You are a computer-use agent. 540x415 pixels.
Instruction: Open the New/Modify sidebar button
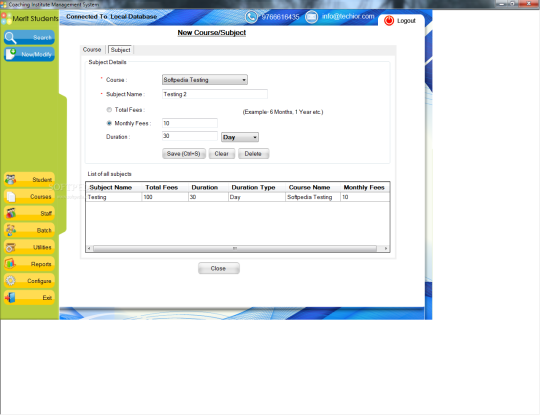click(x=29, y=54)
